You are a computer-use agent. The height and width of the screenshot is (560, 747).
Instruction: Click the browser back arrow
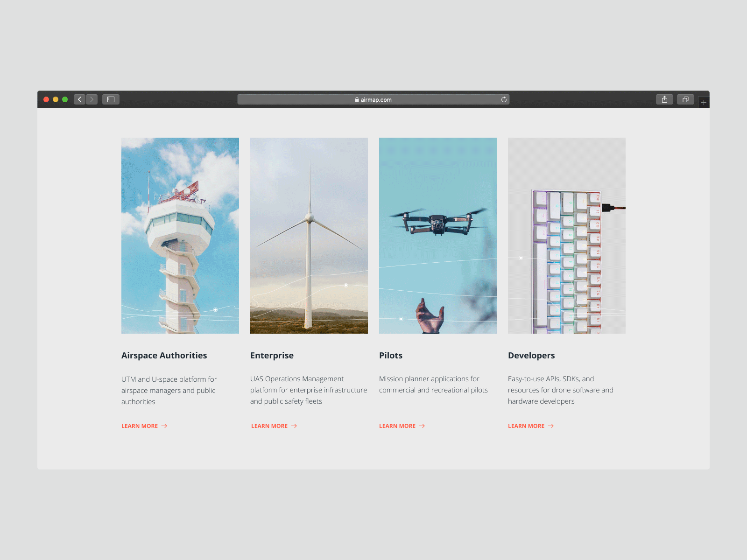click(x=80, y=99)
